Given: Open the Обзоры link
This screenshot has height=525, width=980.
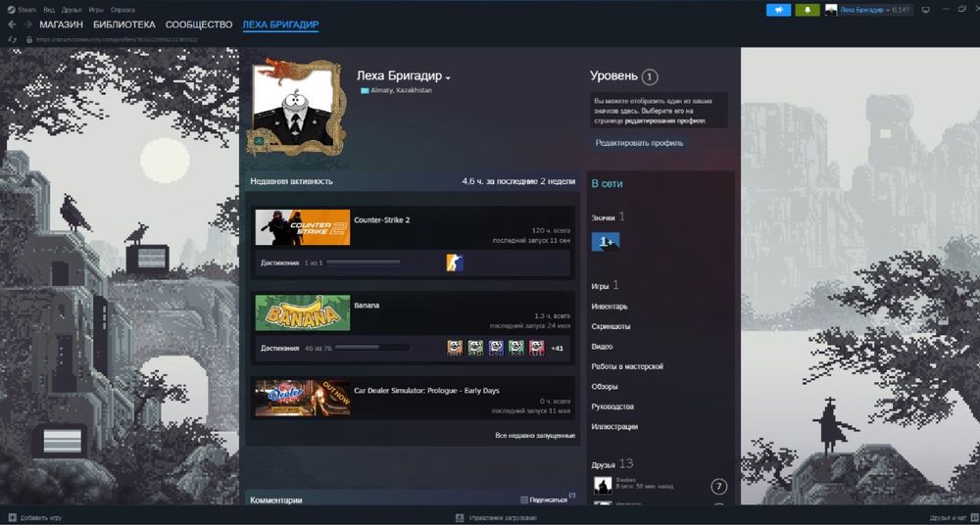Looking at the screenshot, I should (605, 387).
